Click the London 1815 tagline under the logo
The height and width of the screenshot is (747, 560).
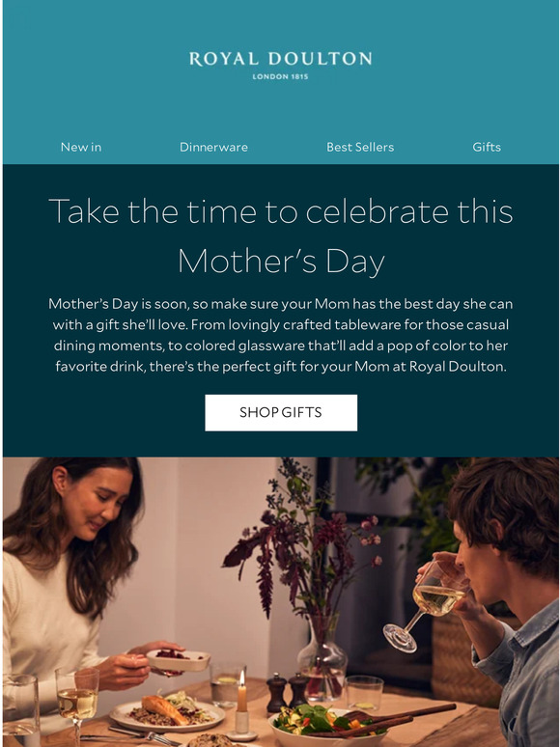[280, 76]
